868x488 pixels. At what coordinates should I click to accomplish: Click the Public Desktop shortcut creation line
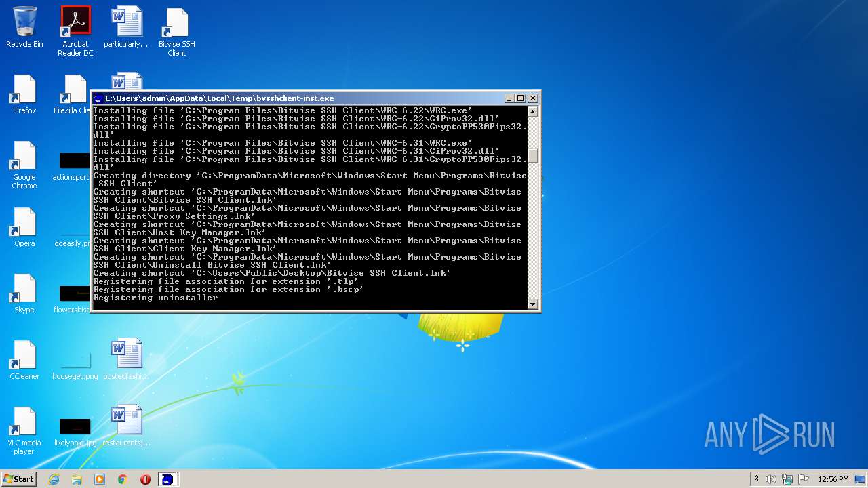coord(272,273)
